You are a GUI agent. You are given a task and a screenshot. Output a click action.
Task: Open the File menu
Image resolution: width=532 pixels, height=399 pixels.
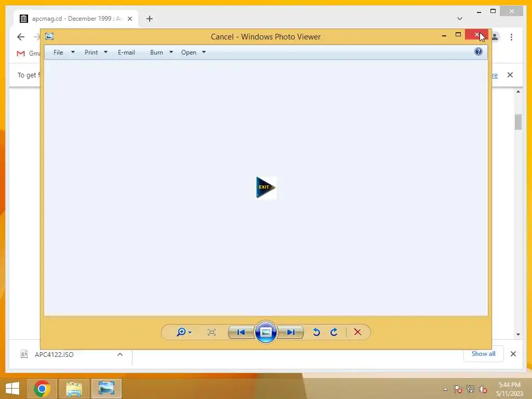[58, 52]
